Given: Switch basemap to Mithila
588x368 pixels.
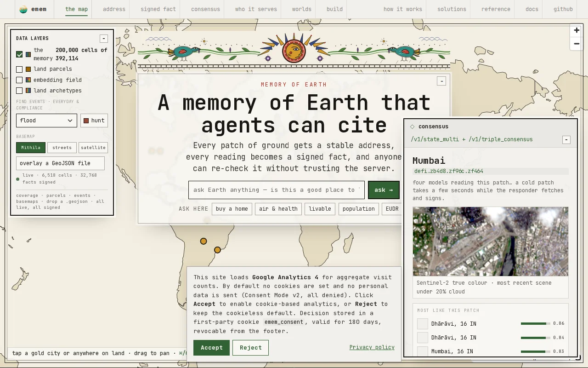Looking at the screenshot, I should 31,148.
